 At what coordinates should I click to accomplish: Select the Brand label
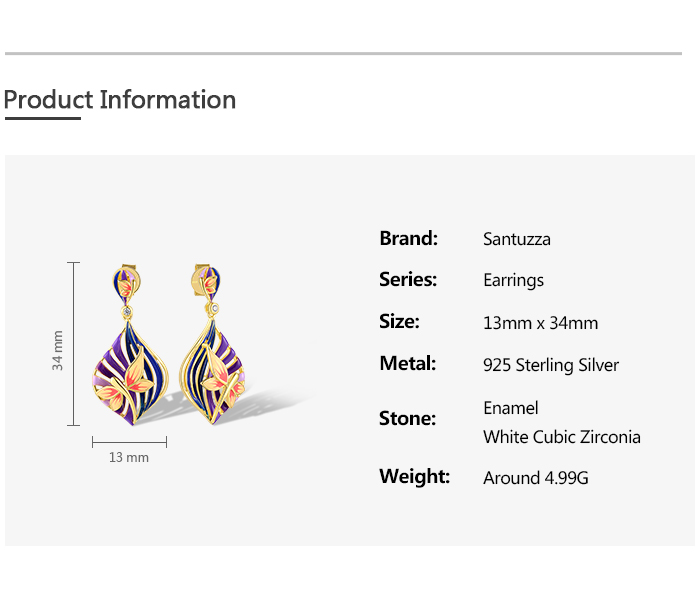pos(408,238)
